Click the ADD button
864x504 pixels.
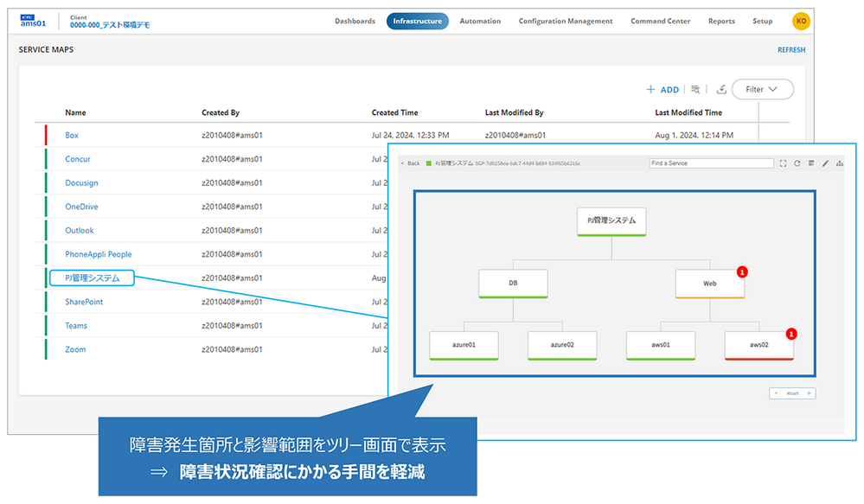(x=662, y=89)
